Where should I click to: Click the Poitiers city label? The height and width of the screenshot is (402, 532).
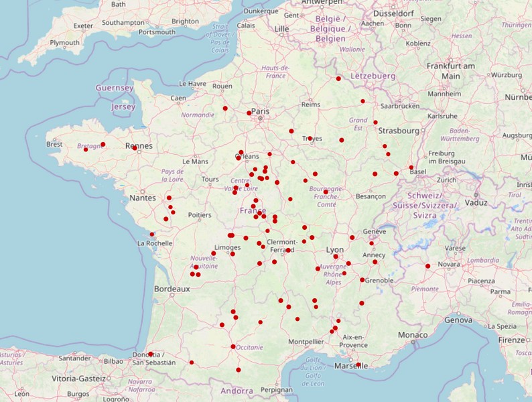(200, 215)
